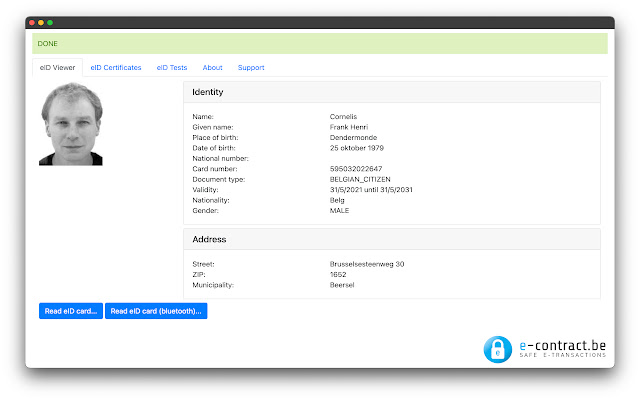Click the Address panel header
Screen dimensions: 640x400
tap(392, 239)
